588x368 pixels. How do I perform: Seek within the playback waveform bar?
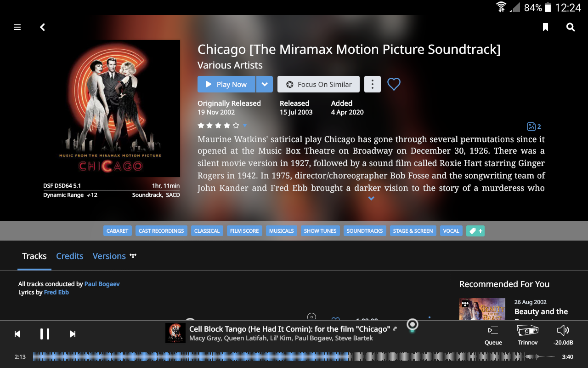pyautogui.click(x=294, y=356)
